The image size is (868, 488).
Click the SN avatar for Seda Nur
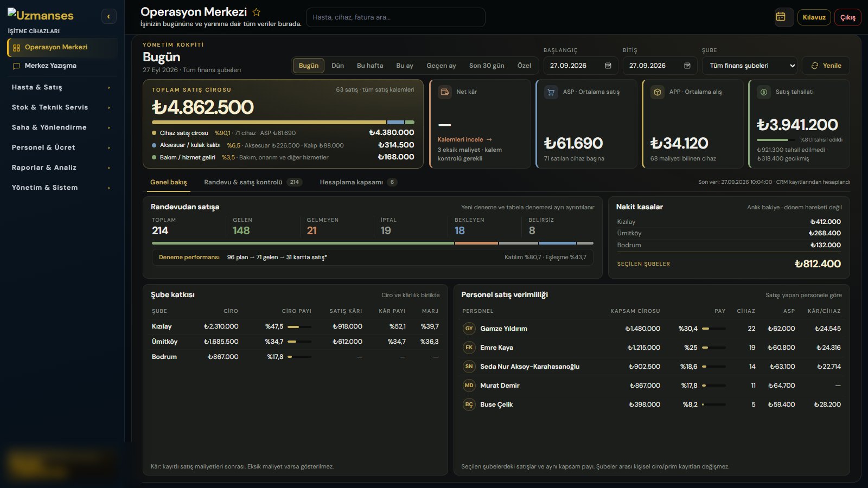tap(469, 367)
